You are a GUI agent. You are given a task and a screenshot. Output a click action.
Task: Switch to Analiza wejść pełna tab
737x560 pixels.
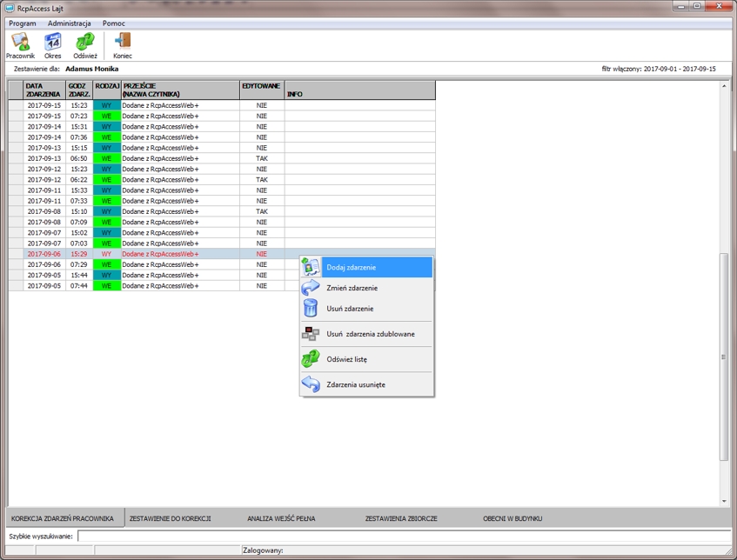281,518
